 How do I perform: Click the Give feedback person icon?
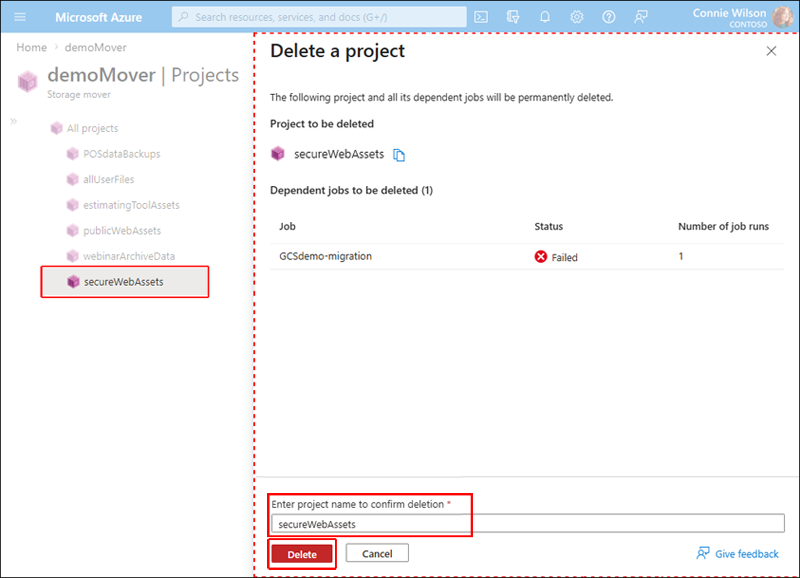[x=703, y=553]
